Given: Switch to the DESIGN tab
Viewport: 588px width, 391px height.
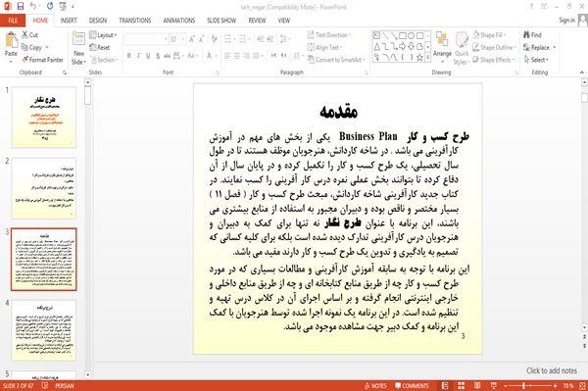Looking at the screenshot, I should pos(98,21).
